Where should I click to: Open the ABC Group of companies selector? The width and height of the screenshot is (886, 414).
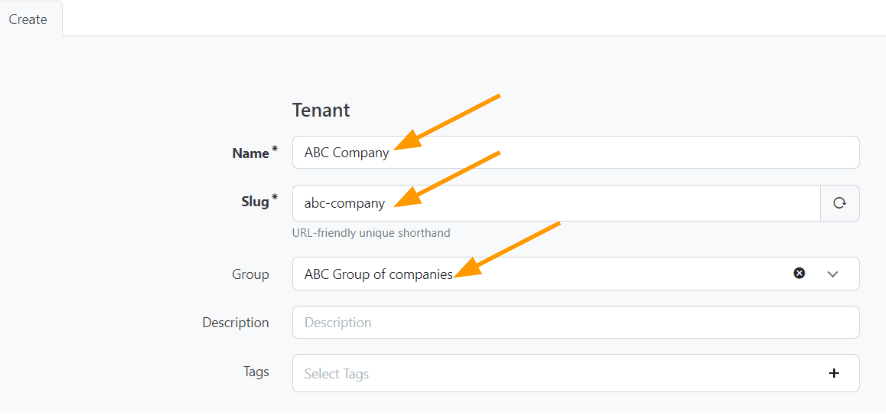click(576, 274)
